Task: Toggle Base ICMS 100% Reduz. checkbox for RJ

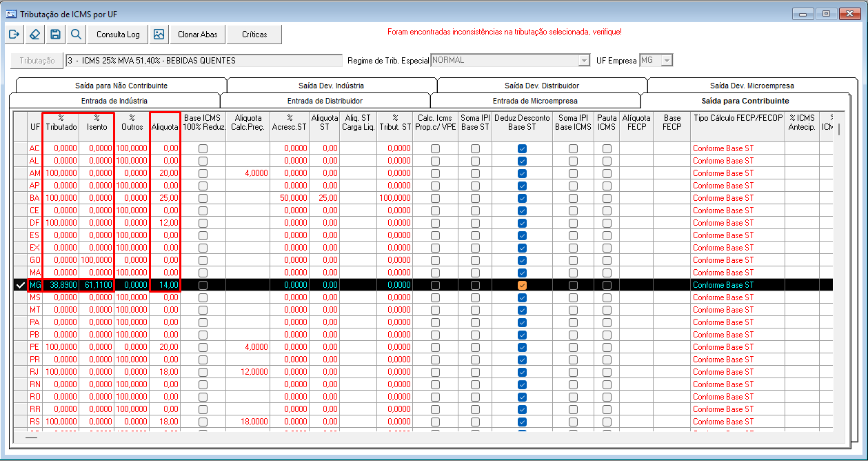Action: coord(203,372)
